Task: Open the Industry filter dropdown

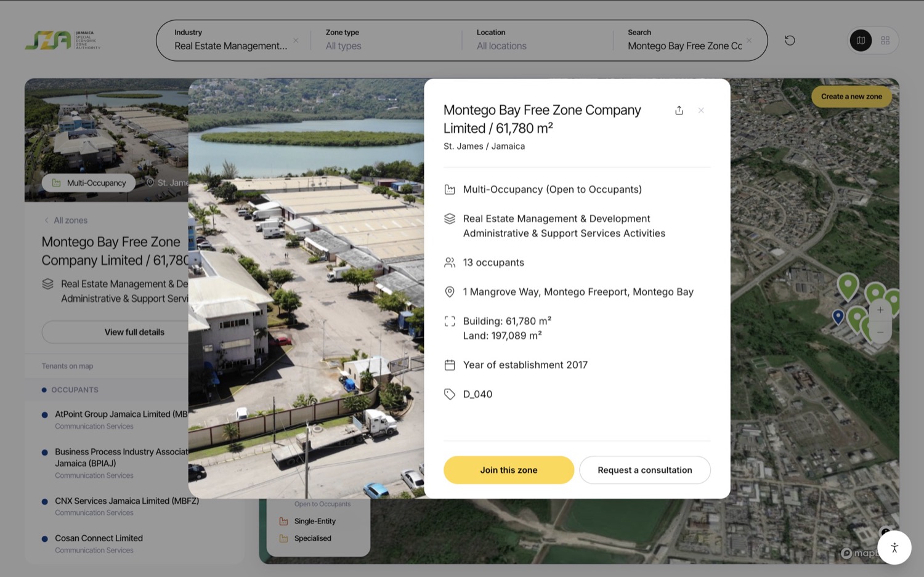Action: 231,41
